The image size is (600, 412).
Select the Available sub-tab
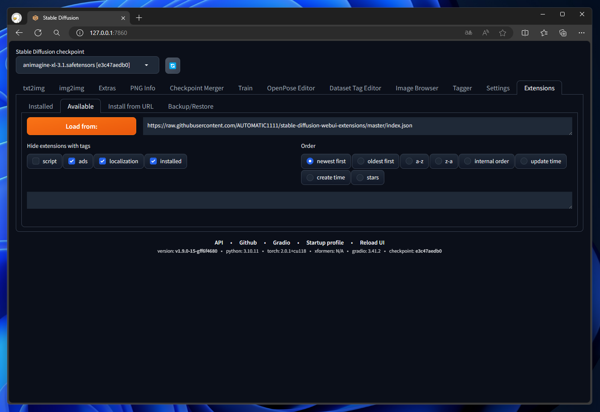80,106
